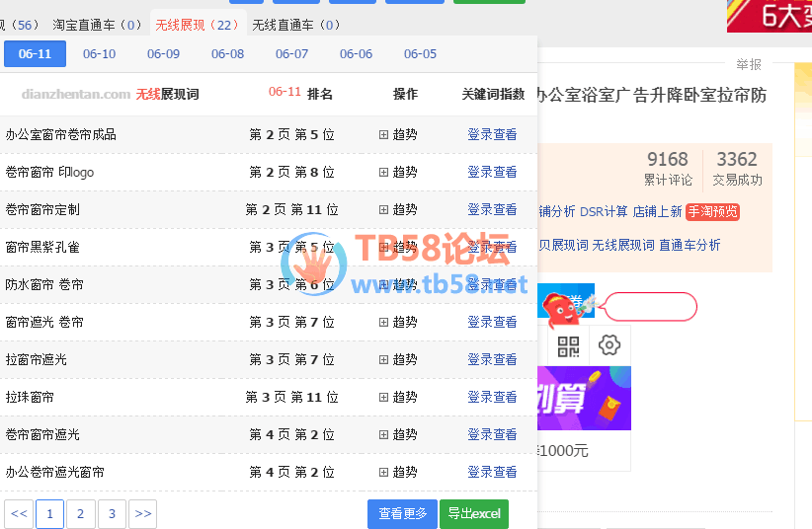Click the 排名 column header
The height and width of the screenshot is (529, 812).
[x=320, y=94]
